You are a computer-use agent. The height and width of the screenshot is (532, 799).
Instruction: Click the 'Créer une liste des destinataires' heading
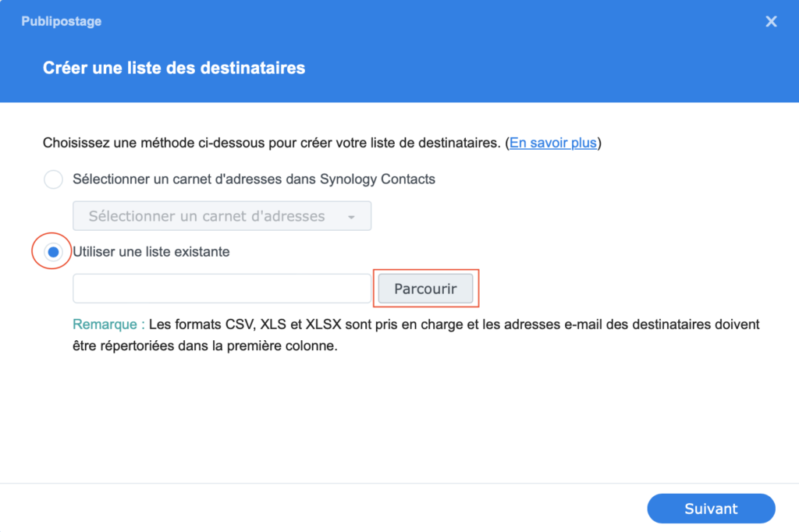[x=174, y=68]
